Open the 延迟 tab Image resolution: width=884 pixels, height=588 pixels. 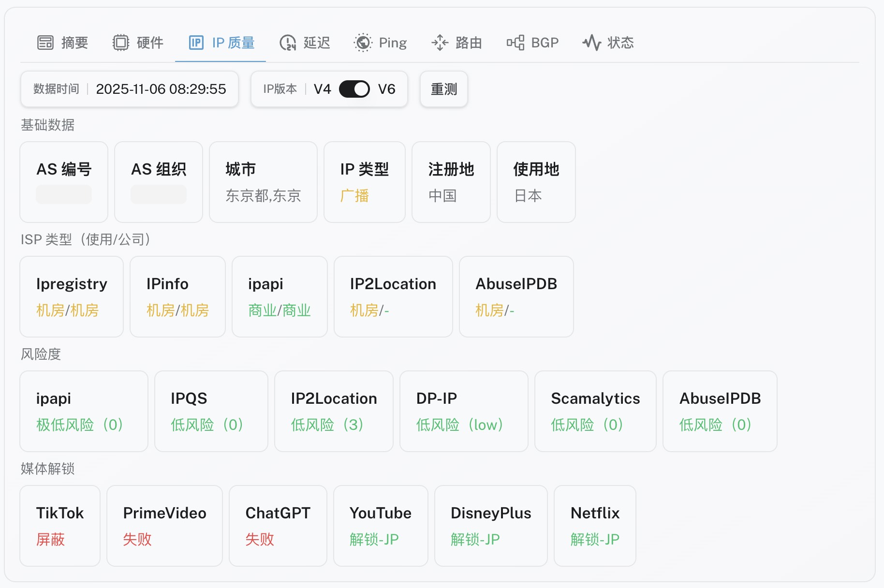(x=316, y=43)
